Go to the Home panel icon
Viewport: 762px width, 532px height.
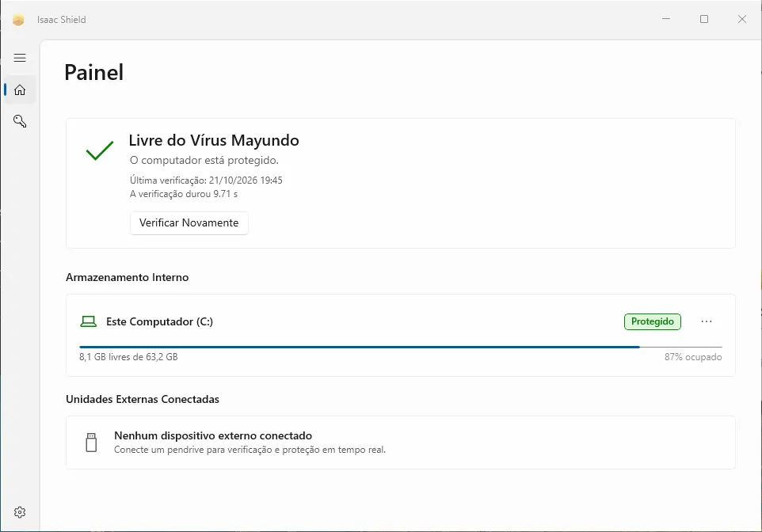[20, 90]
